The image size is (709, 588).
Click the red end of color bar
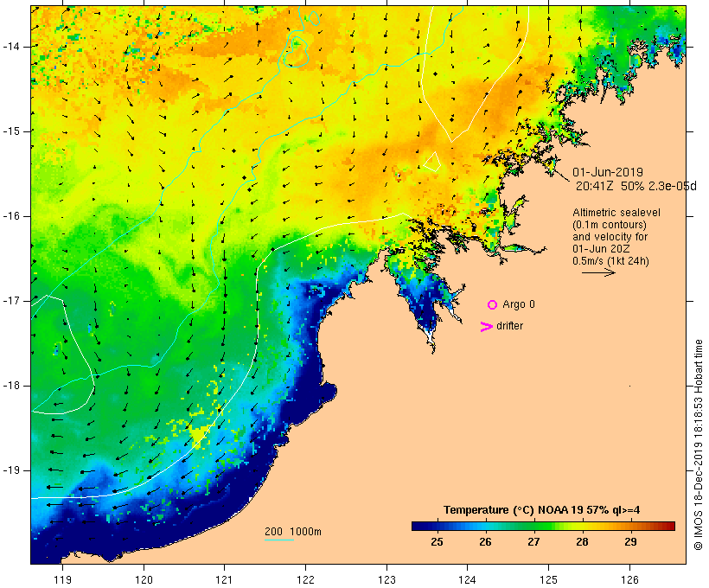pos(670,526)
